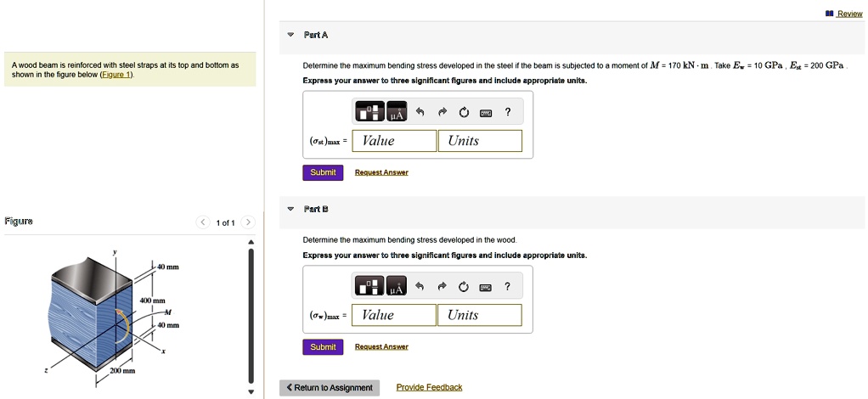Reset the Part B answer field

[464, 286]
